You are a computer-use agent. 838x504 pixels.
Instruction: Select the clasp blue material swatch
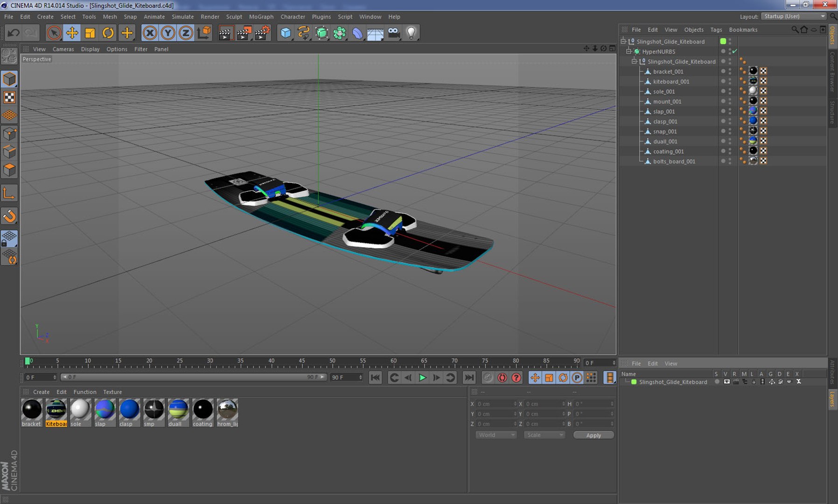click(x=129, y=413)
